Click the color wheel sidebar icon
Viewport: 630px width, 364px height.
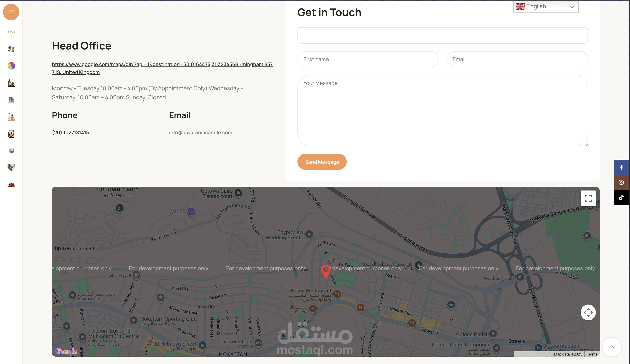click(11, 66)
